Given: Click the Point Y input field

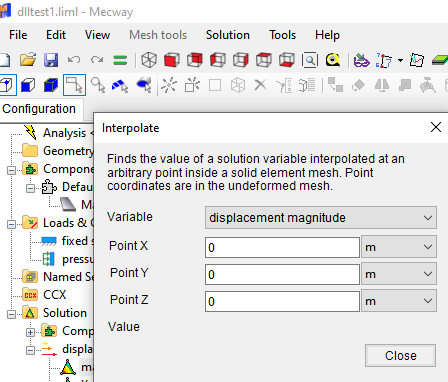Looking at the screenshot, I should pyautogui.click(x=282, y=274).
